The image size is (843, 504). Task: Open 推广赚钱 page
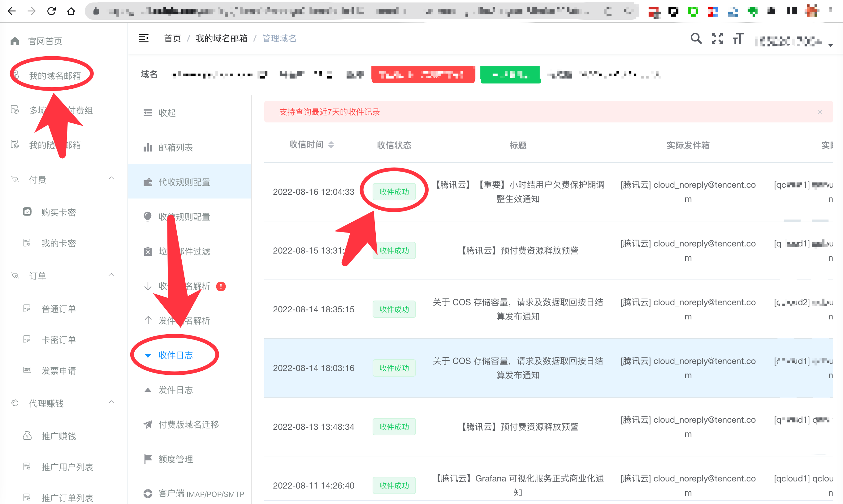point(58,436)
